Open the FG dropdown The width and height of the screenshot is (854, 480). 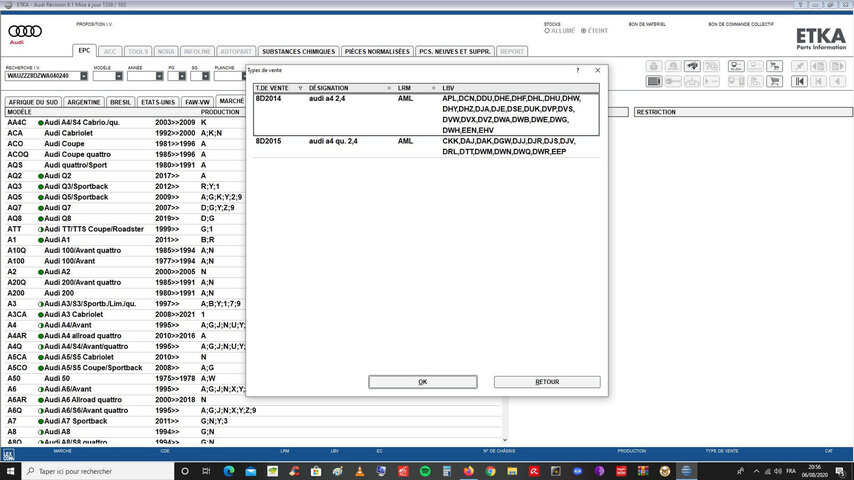182,76
